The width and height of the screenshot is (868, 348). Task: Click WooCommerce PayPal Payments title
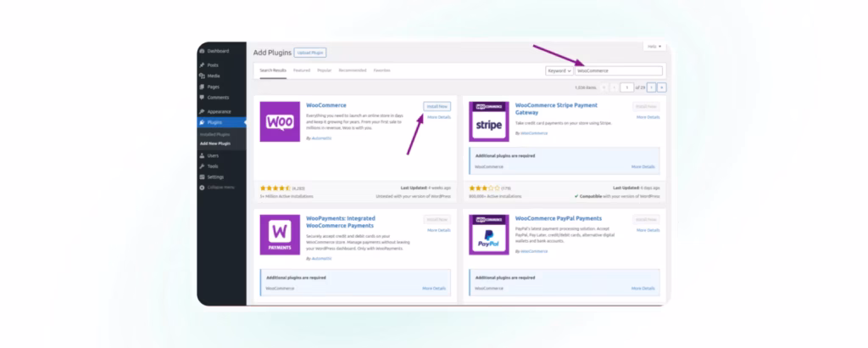click(559, 218)
